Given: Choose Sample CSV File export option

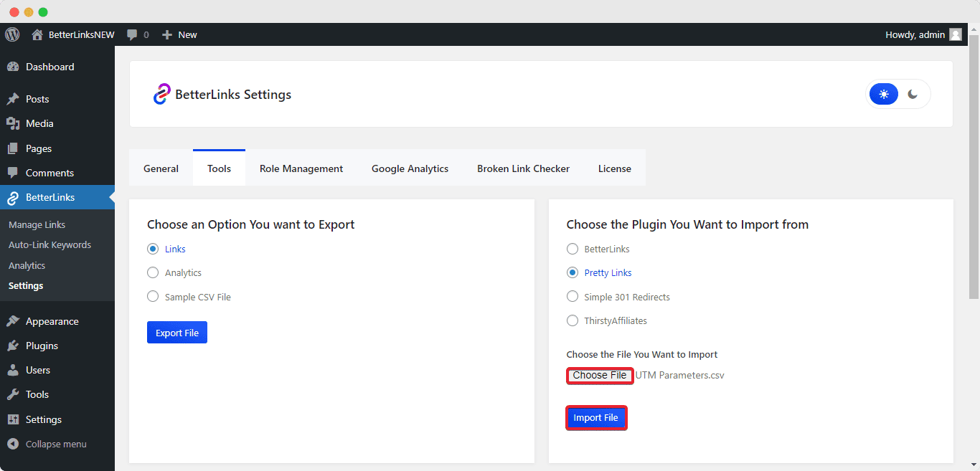Looking at the screenshot, I should click(x=153, y=297).
